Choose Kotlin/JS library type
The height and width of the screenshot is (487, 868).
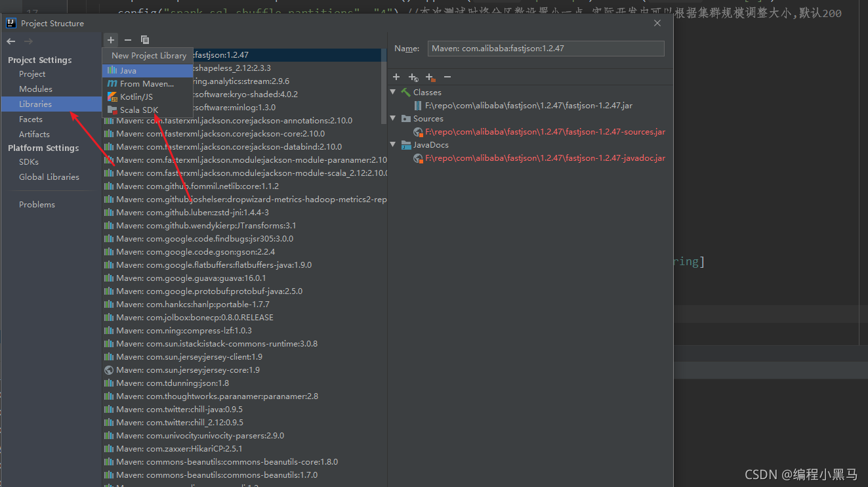148,96
